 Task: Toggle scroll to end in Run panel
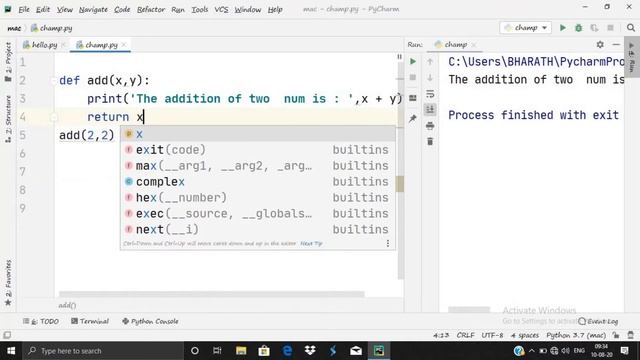(x=430, y=109)
